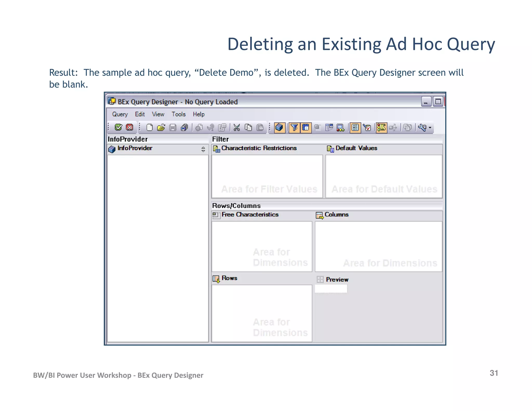
Task: Select the Default Values header
Action: (356, 148)
